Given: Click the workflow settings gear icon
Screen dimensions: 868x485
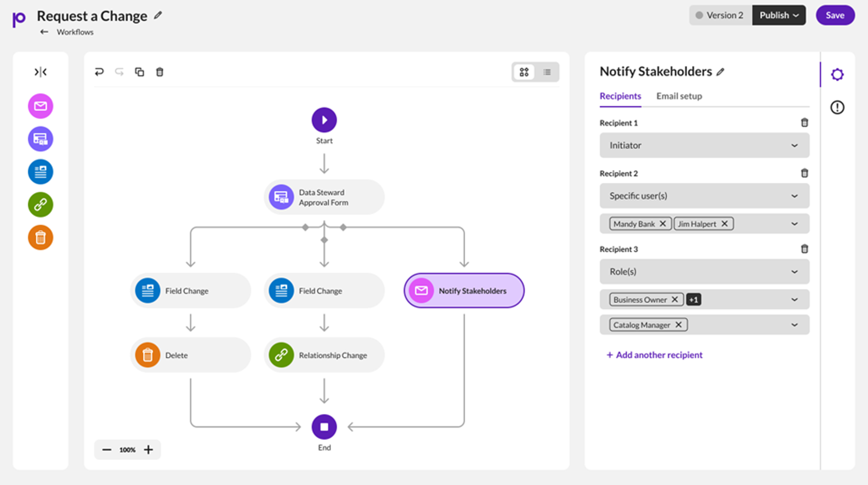Looking at the screenshot, I should click(838, 75).
